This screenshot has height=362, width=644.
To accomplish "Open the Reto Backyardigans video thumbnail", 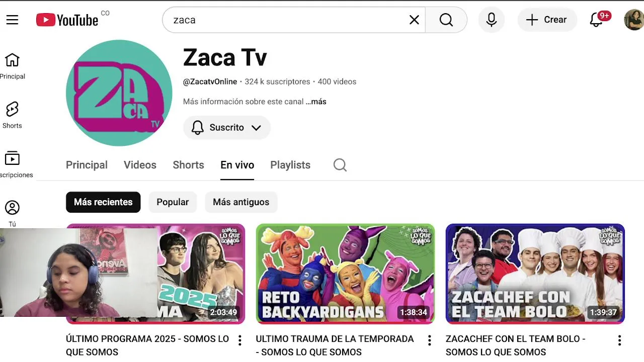I will pyautogui.click(x=345, y=274).
